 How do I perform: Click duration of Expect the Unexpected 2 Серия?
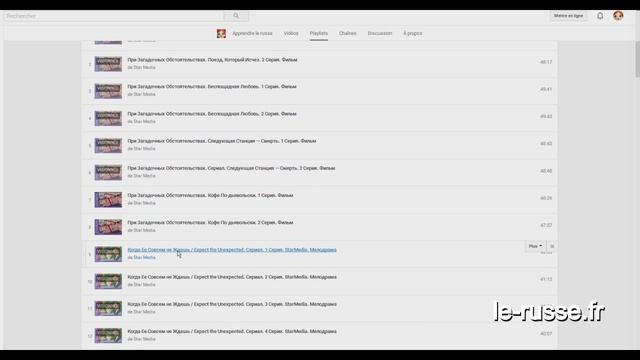(546, 280)
